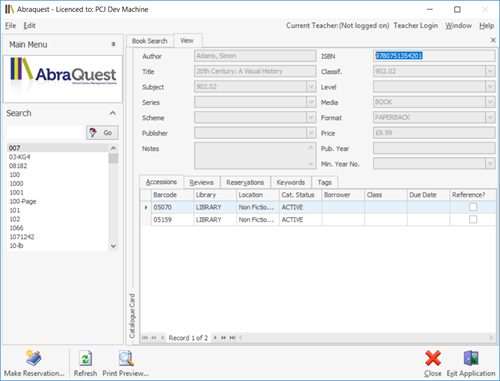Open the Format dropdown
The height and width of the screenshot is (381, 500).
pos(490,117)
